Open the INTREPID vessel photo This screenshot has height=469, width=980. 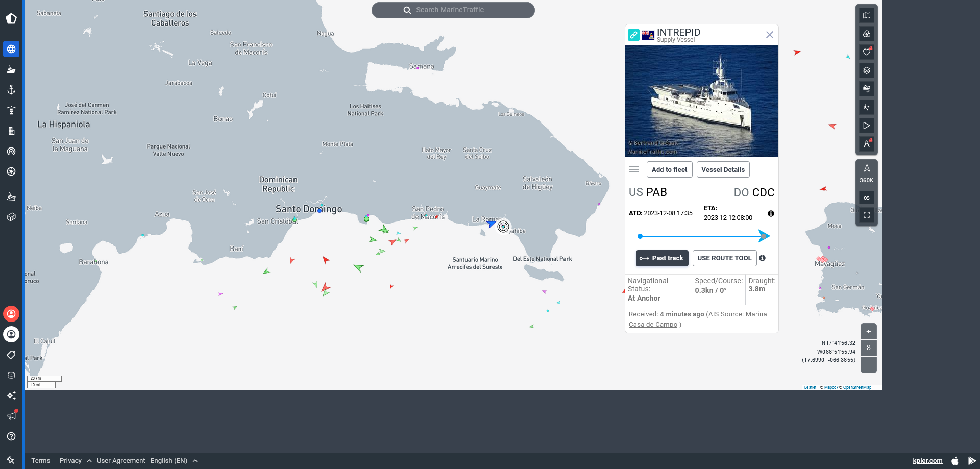[702, 101]
